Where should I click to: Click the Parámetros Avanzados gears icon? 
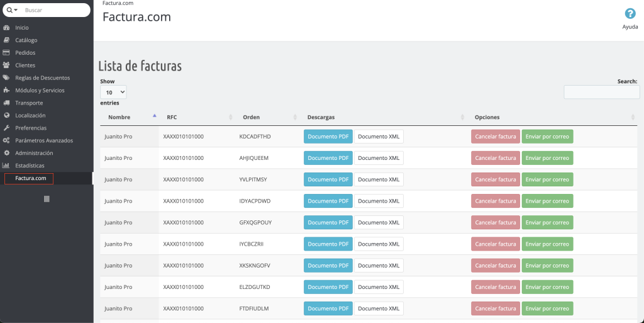6,140
